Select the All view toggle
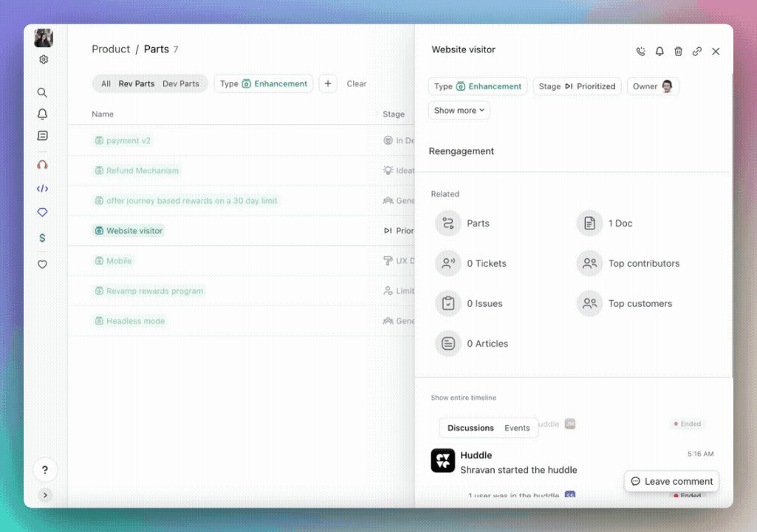The height and width of the screenshot is (532, 757). coord(106,84)
